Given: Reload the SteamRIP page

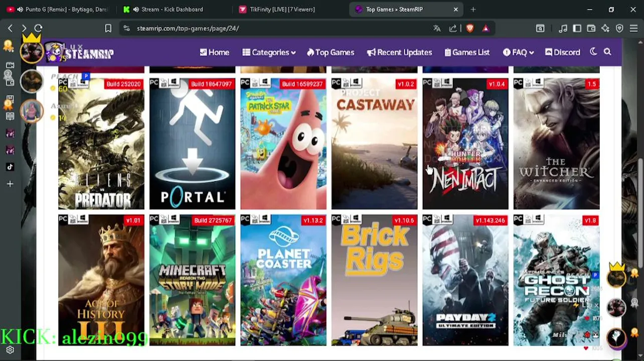Looking at the screenshot, I should pyautogui.click(x=39, y=29).
